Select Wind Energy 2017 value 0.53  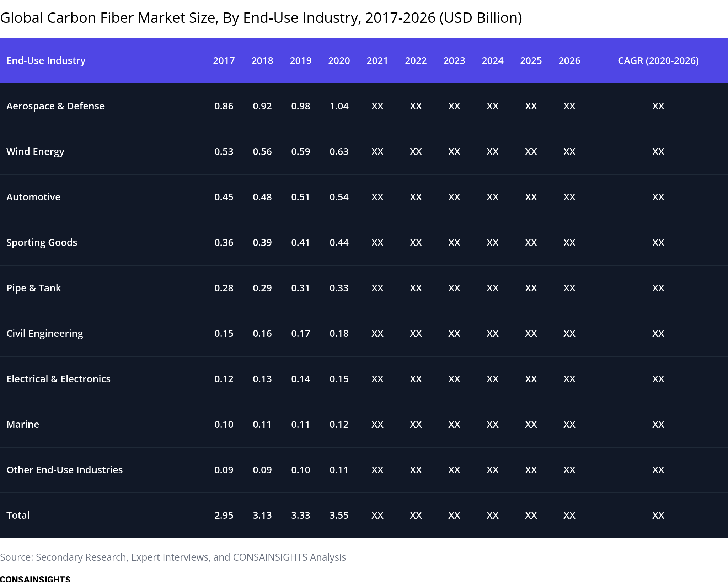tap(224, 152)
